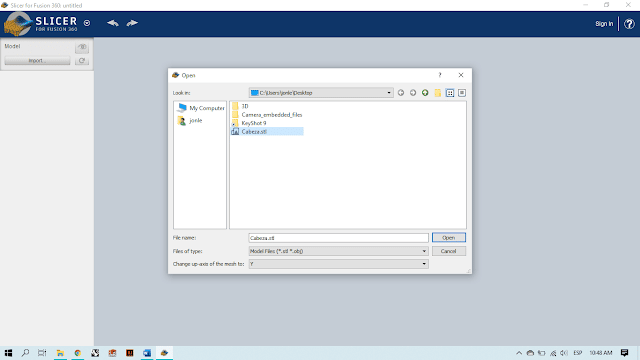Select jonle home folder in sidebar
Viewport: 640px width, 360px height.
(190, 120)
